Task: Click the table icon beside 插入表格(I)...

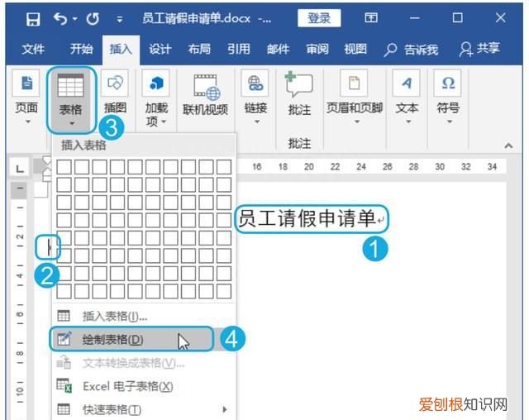Action: click(64, 316)
